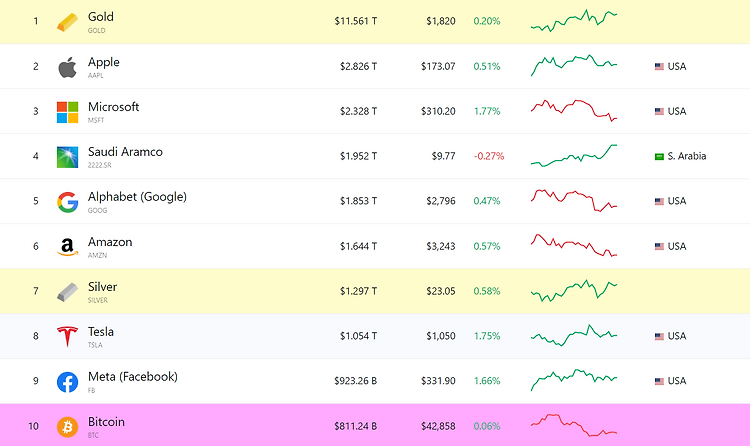Click the Saudi Aramco trend chart
750x446 pixels.
[x=574, y=156]
